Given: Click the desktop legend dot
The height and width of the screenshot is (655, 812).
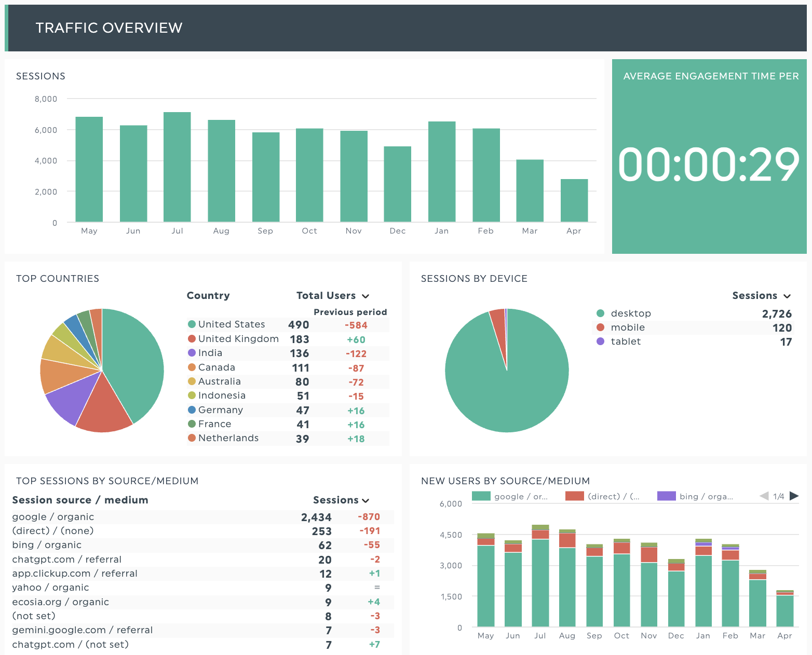Looking at the screenshot, I should [x=601, y=313].
